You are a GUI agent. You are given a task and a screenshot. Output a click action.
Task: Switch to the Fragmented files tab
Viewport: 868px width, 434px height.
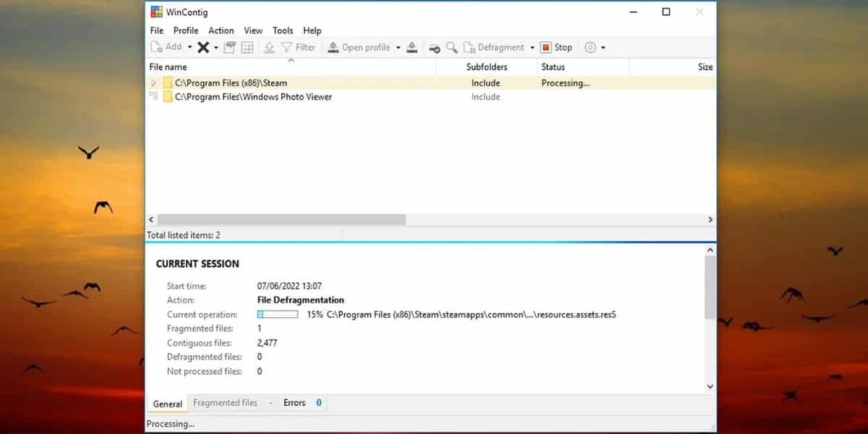(226, 403)
